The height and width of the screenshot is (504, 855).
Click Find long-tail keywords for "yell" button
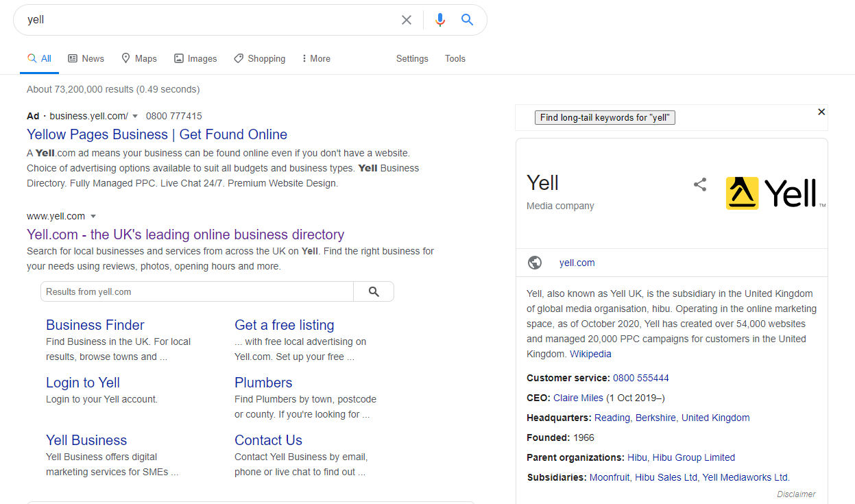[x=605, y=118]
